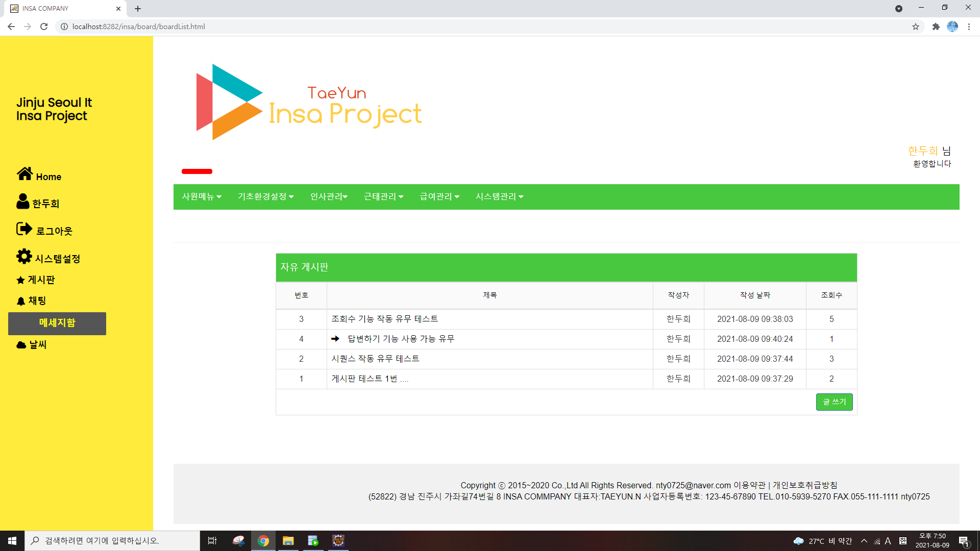Screen dimensions: 980x551
Task: Click the browser address bar URL
Action: pos(139,27)
